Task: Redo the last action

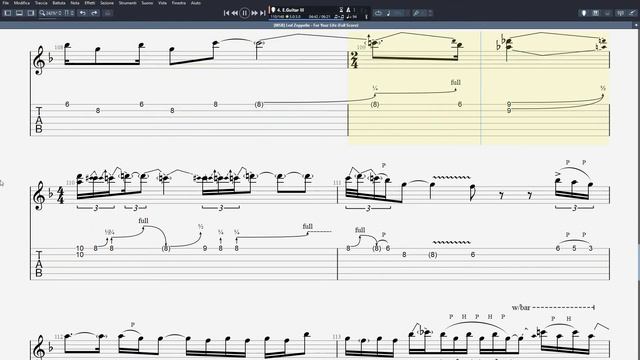Action: (x=94, y=13)
